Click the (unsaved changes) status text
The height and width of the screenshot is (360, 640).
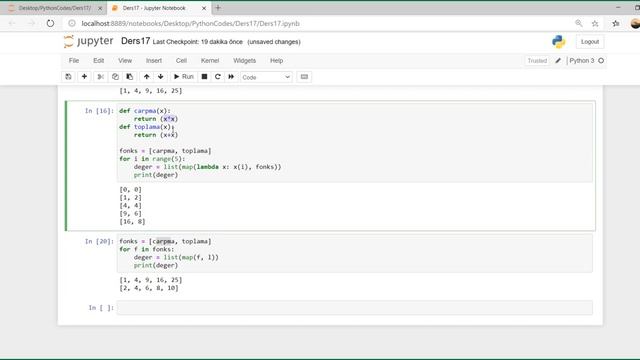[274, 42]
